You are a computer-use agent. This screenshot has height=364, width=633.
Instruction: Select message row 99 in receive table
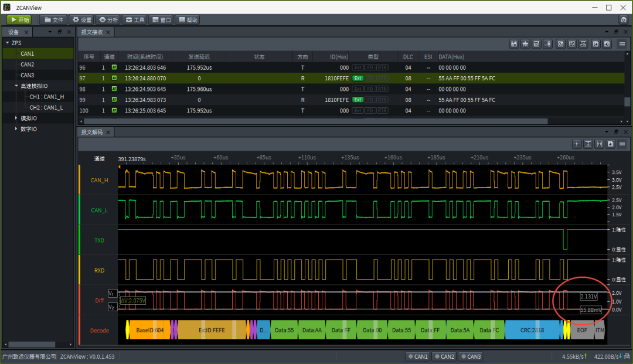293,100
